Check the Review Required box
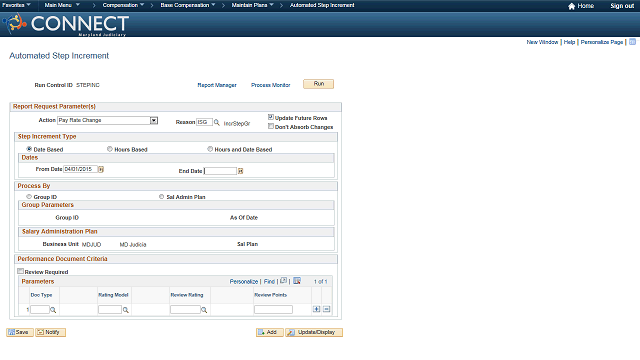Image resolution: width=640 pixels, height=360 pixels. pyautogui.click(x=20, y=271)
